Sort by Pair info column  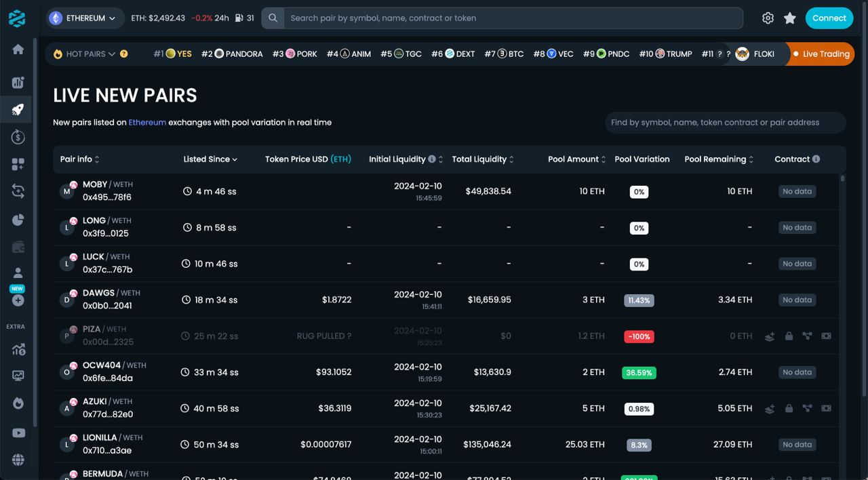pyautogui.click(x=79, y=159)
